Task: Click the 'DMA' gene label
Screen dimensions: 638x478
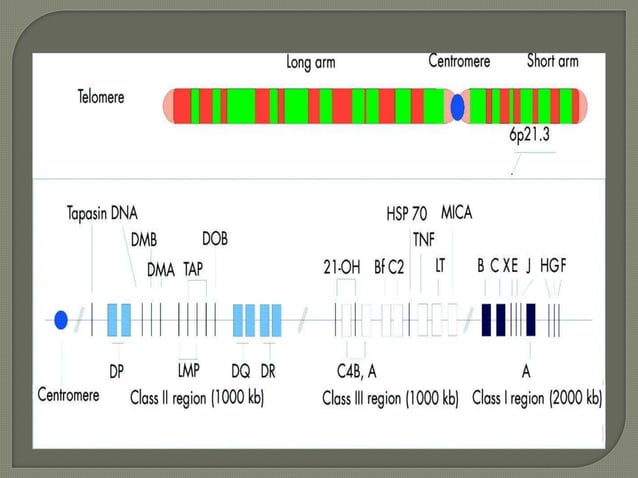Action: tap(161, 270)
